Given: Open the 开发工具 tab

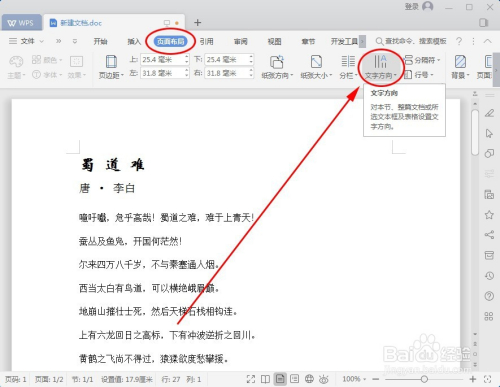Looking at the screenshot, I should [x=344, y=41].
